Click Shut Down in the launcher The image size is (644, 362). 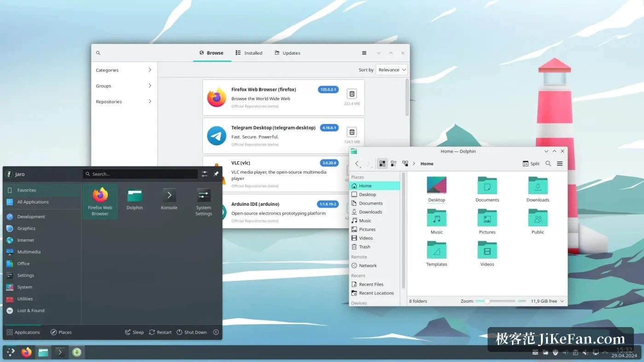point(192,332)
